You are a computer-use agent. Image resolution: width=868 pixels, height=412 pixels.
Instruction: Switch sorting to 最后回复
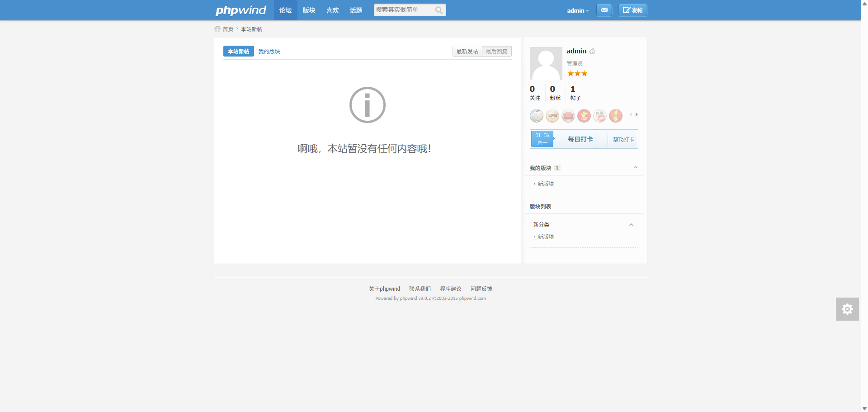coord(496,52)
